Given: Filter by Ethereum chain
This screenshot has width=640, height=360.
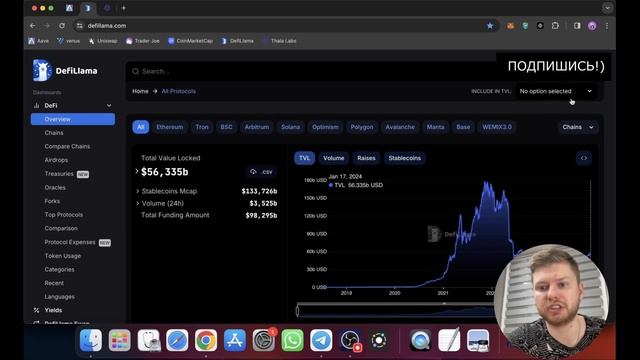Looking at the screenshot, I should 170,127.
